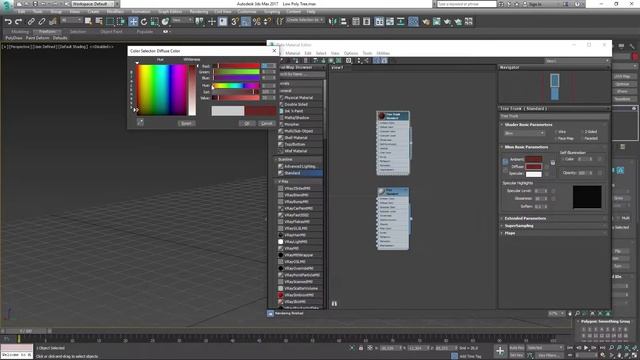Click the Redo arrow in the main toolbar

coord(19,22)
